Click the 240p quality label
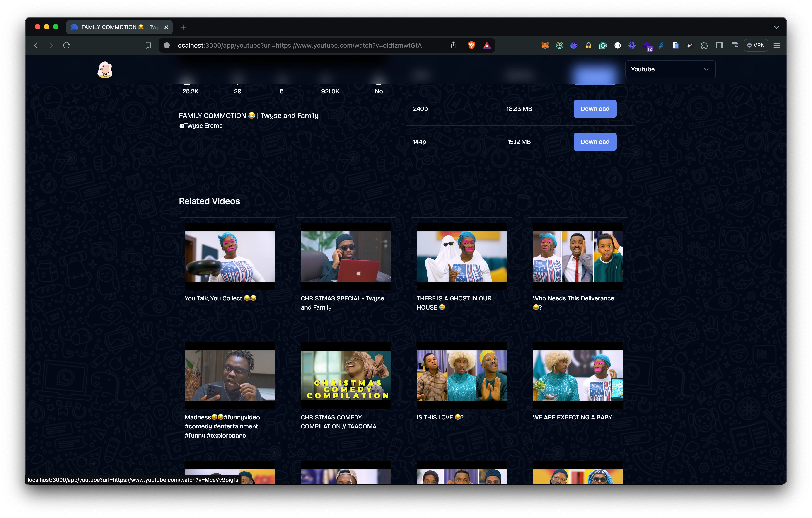The image size is (812, 518). (420, 109)
